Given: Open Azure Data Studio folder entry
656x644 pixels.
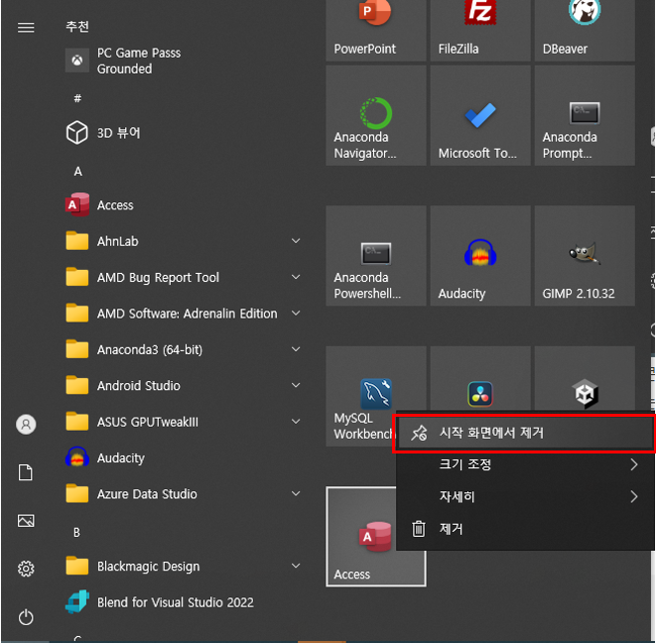Looking at the screenshot, I should pos(183,493).
